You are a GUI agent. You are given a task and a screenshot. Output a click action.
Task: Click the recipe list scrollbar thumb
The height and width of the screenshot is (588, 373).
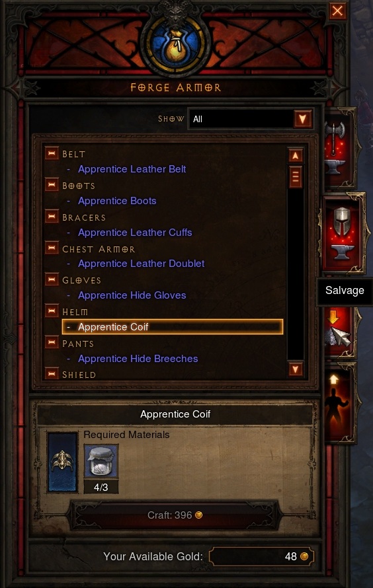click(296, 176)
